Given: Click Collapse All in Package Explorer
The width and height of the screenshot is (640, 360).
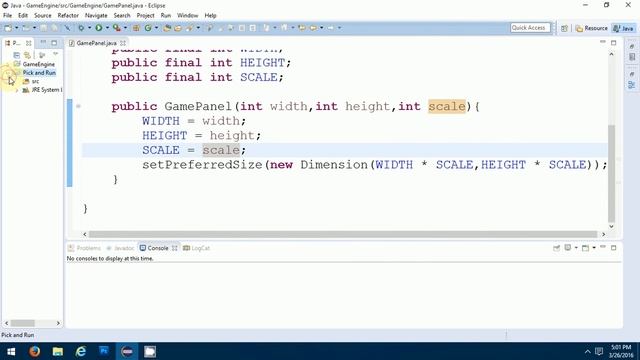Looking at the screenshot, I should [x=16, y=55].
